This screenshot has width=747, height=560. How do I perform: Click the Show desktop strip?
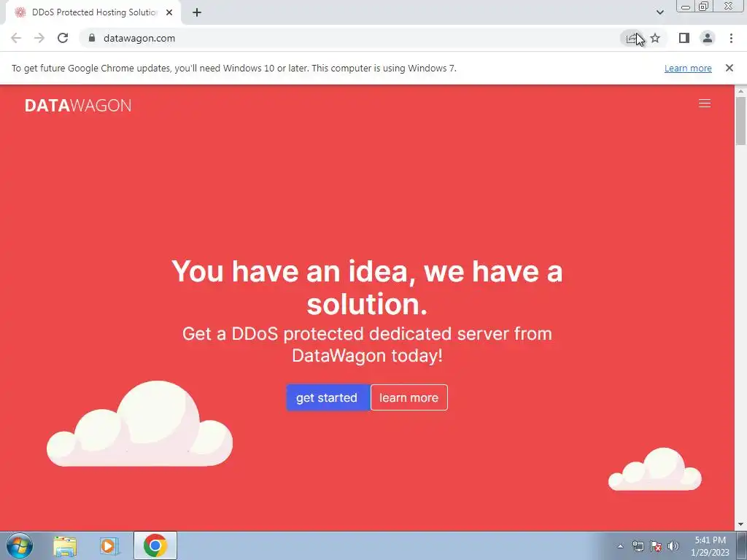click(x=742, y=545)
